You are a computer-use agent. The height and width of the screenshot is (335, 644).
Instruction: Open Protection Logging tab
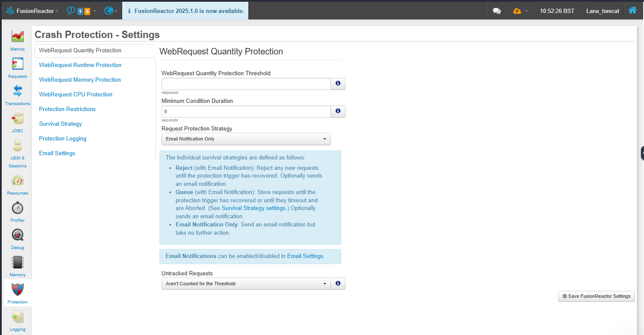63,139
